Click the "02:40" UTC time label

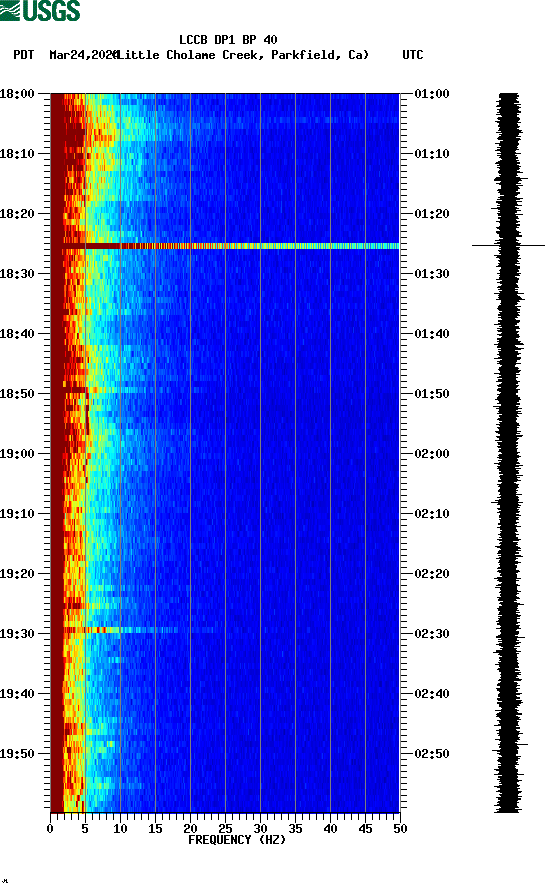click(x=432, y=693)
